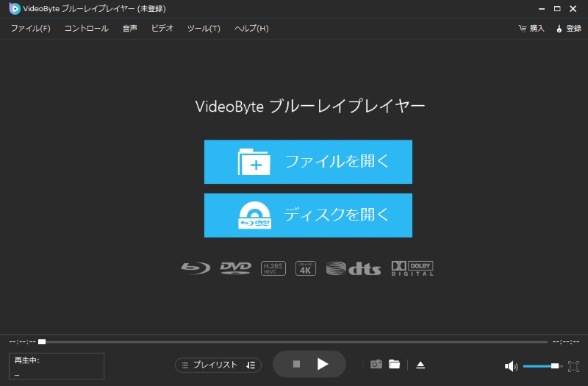
Task: Click the ファイルを開く button
Action: (x=308, y=162)
